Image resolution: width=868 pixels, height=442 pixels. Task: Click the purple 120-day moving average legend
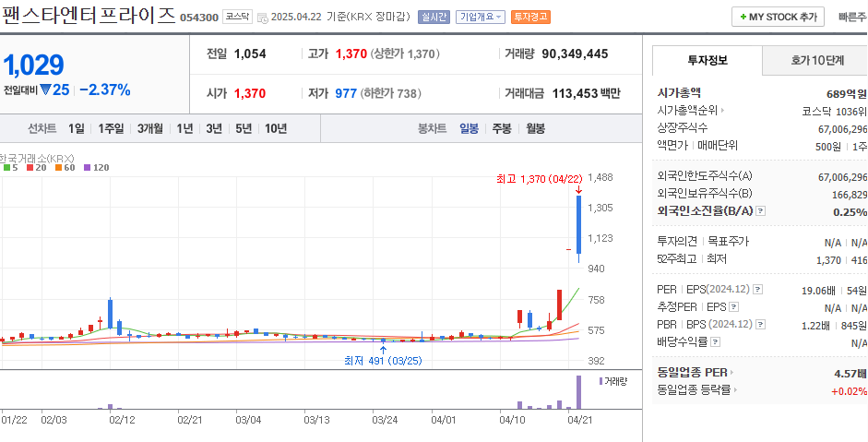(x=96, y=167)
